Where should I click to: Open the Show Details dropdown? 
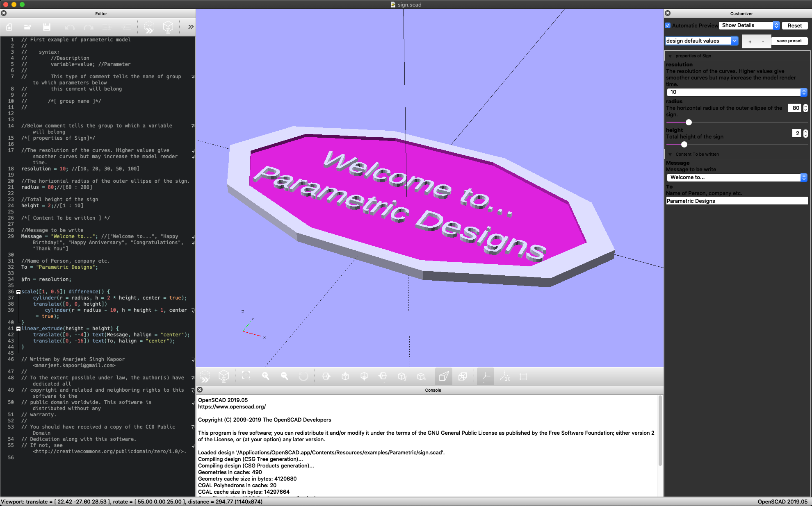pos(748,25)
